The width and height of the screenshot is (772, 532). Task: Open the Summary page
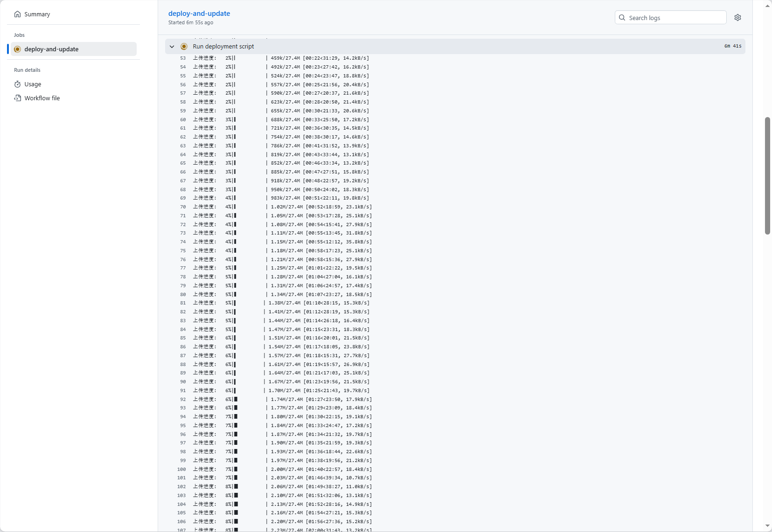click(x=37, y=14)
